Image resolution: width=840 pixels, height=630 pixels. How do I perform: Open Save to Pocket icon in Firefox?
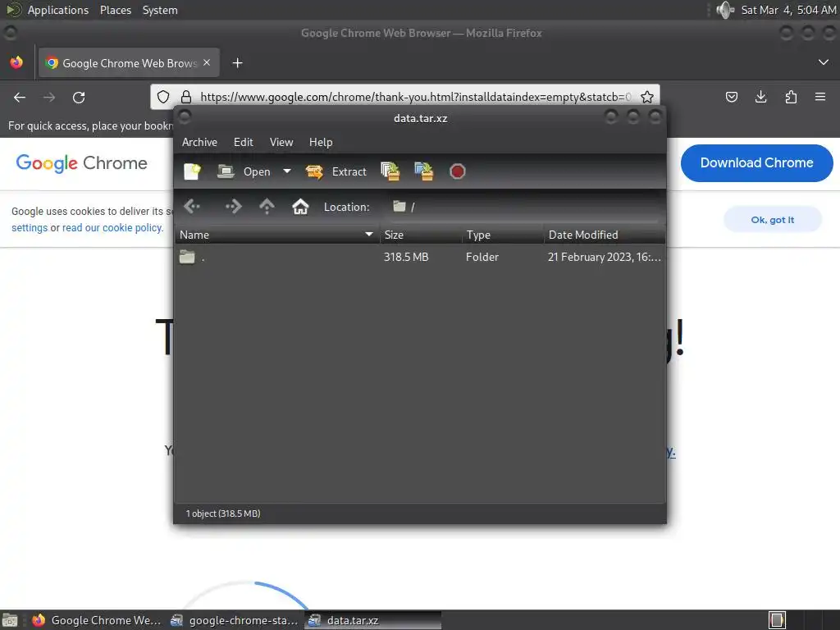click(x=731, y=97)
